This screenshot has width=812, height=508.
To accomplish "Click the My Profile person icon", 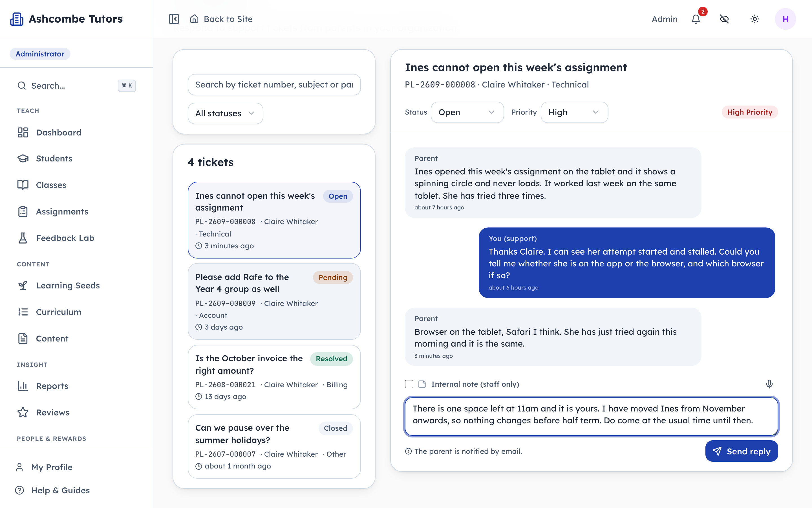I will tap(19, 467).
